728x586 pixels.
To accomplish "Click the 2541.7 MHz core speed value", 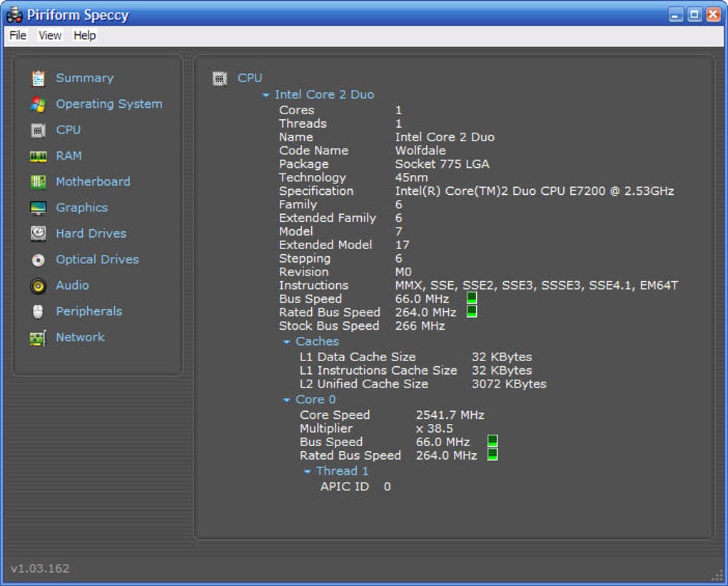I will [450, 415].
